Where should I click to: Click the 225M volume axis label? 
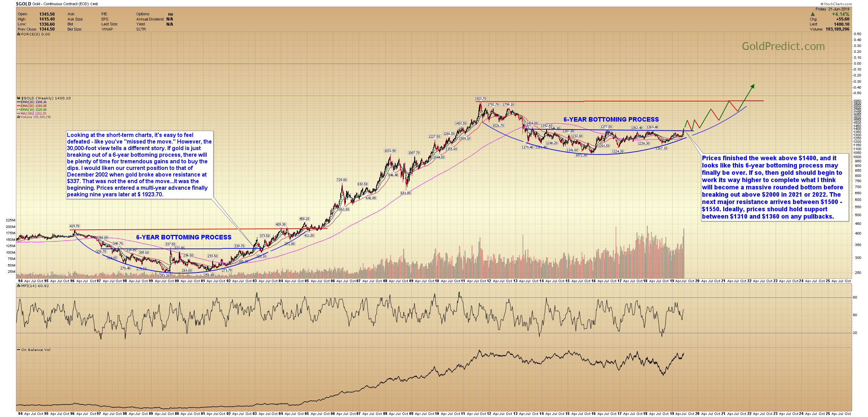(x=10, y=220)
